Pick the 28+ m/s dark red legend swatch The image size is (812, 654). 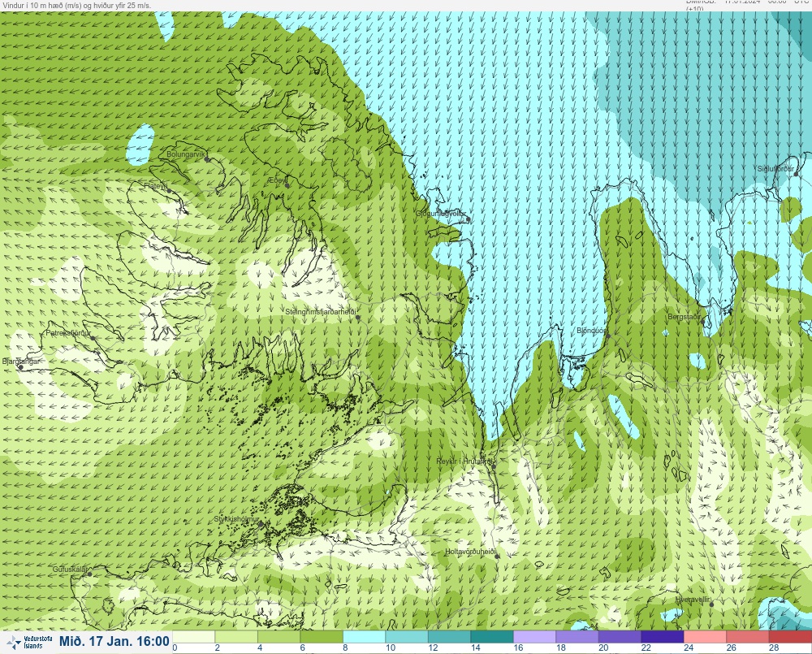point(790,636)
